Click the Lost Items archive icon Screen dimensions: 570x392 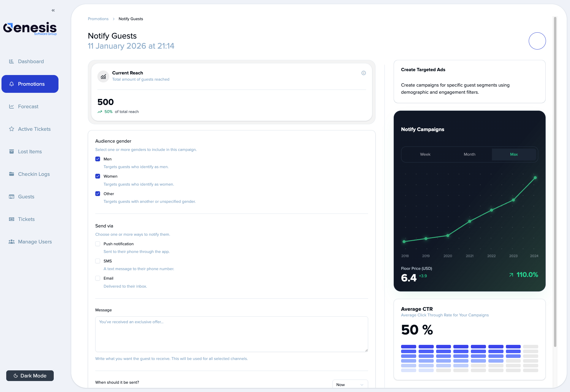coord(12,152)
